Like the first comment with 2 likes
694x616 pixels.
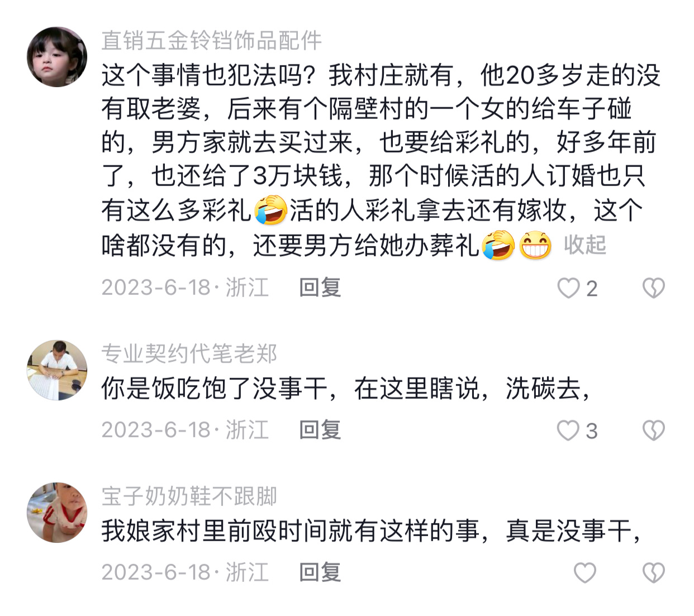coord(569,288)
